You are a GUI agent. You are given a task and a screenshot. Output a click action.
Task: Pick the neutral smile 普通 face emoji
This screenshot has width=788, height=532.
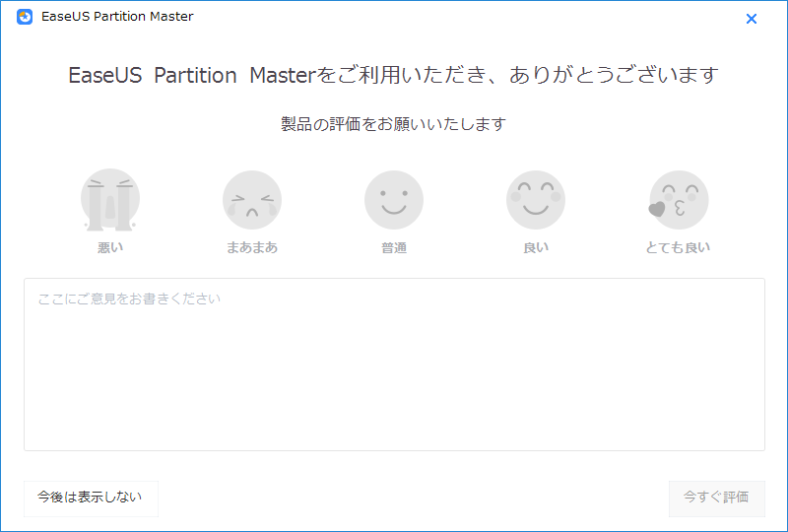point(393,200)
